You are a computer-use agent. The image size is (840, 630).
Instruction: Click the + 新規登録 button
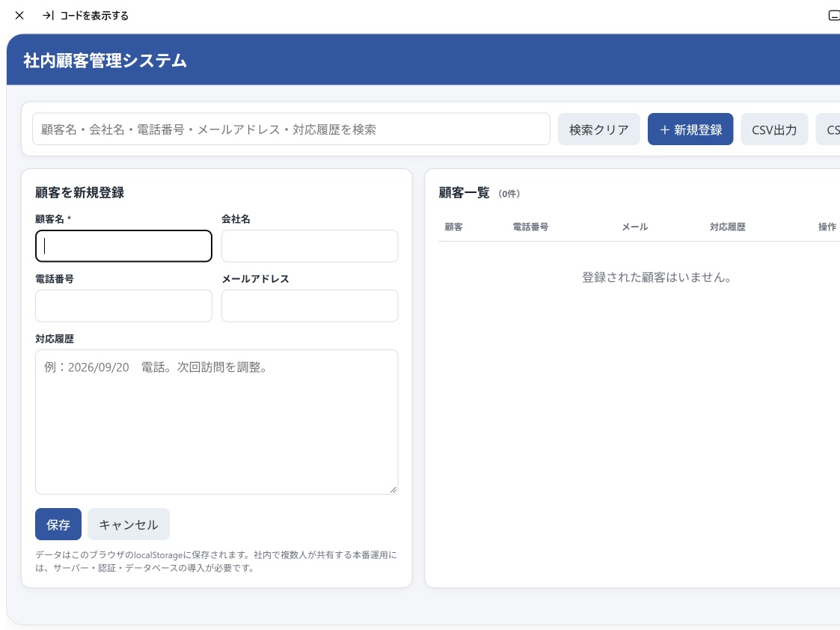pyautogui.click(x=690, y=129)
